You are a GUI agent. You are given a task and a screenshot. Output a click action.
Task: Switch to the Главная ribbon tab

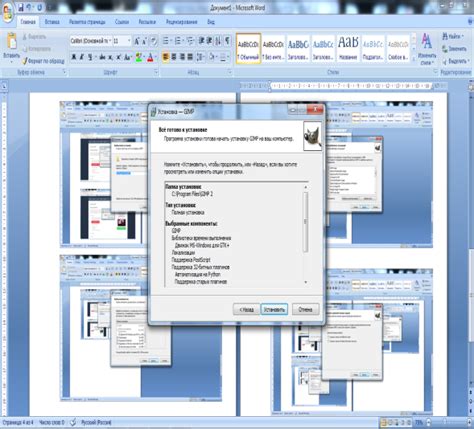pos(28,22)
